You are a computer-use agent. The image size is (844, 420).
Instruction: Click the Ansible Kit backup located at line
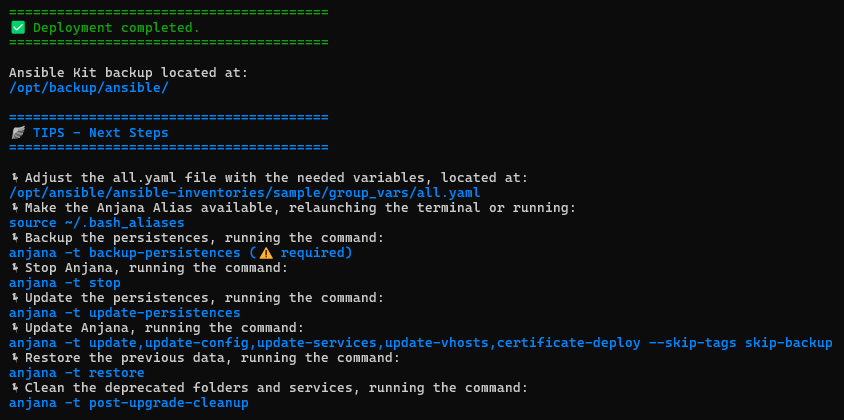[128, 73]
